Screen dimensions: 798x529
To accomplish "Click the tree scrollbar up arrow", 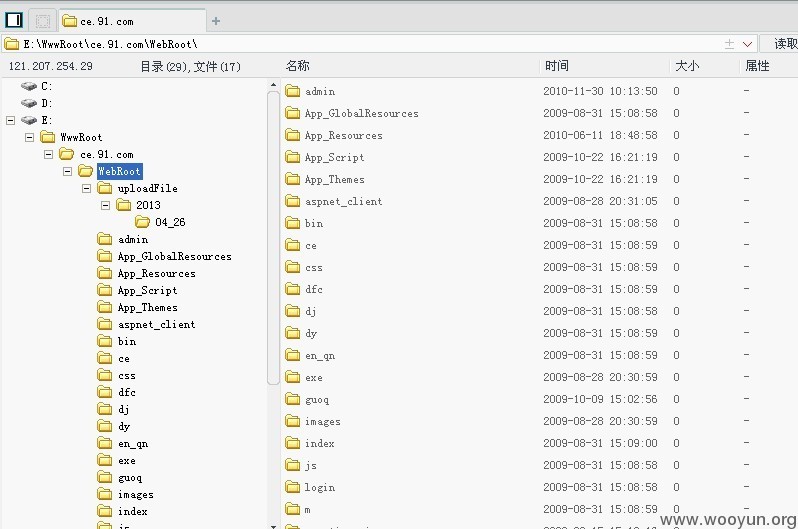I will pyautogui.click(x=273, y=85).
